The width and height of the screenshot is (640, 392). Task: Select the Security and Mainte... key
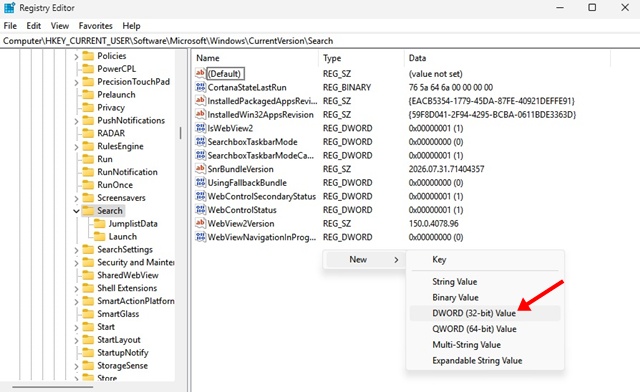[x=135, y=263]
